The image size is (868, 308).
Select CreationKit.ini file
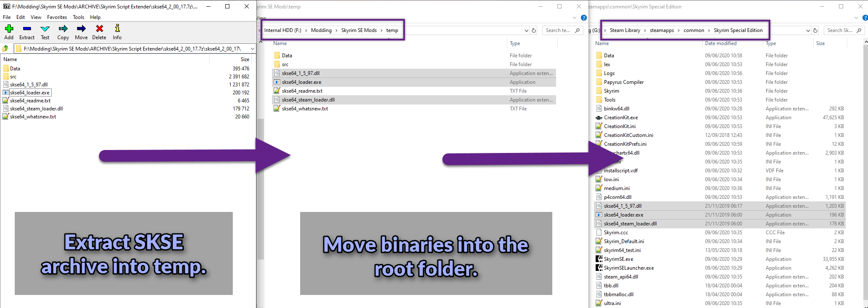(620, 126)
